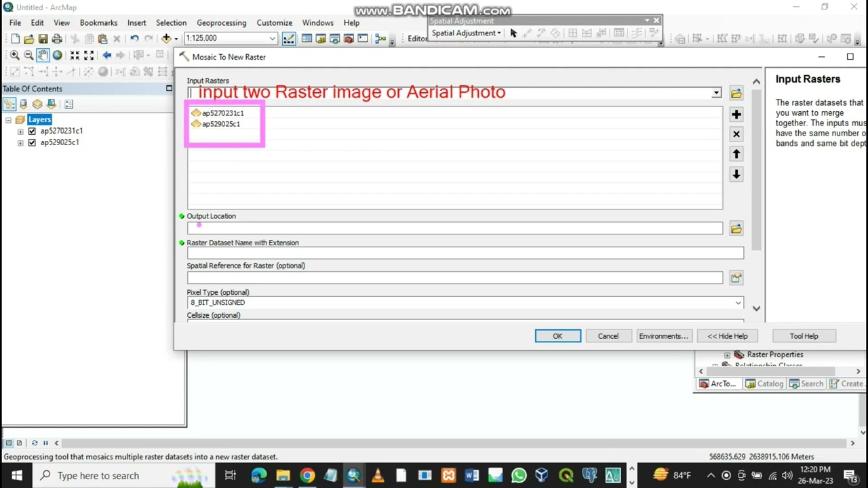
Task: Open the Input Rasters dropdown arrow
Action: click(716, 93)
